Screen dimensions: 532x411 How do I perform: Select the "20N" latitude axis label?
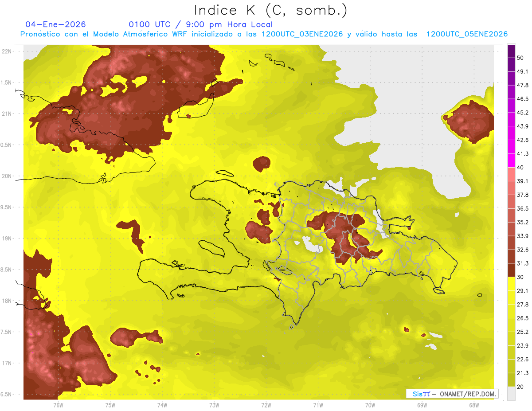pyautogui.click(x=8, y=176)
